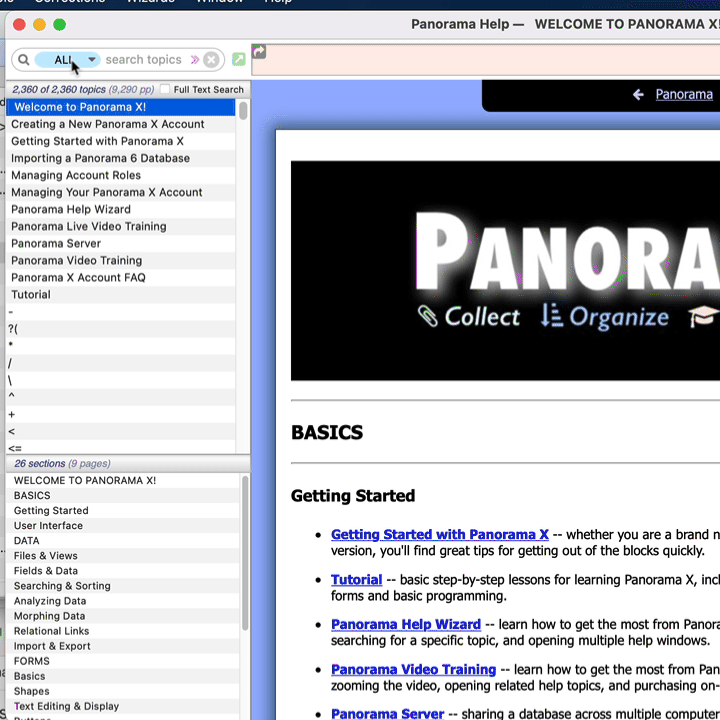Click into the search topics field

pos(143,60)
